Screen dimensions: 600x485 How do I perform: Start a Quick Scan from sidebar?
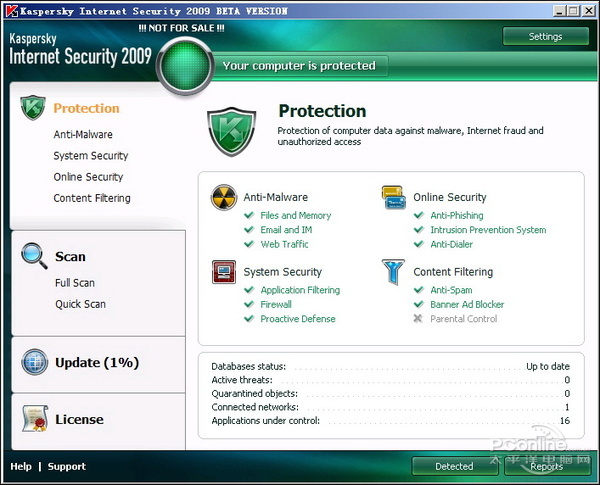80,304
